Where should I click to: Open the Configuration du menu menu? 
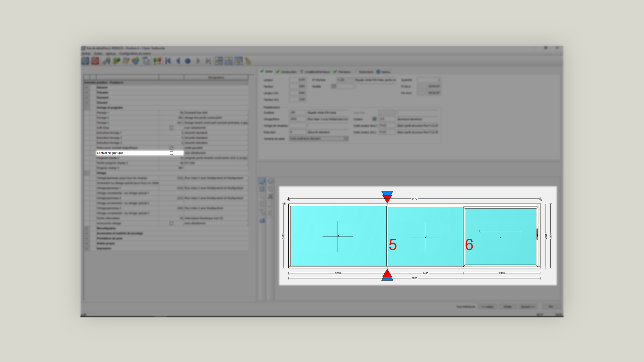click(135, 54)
